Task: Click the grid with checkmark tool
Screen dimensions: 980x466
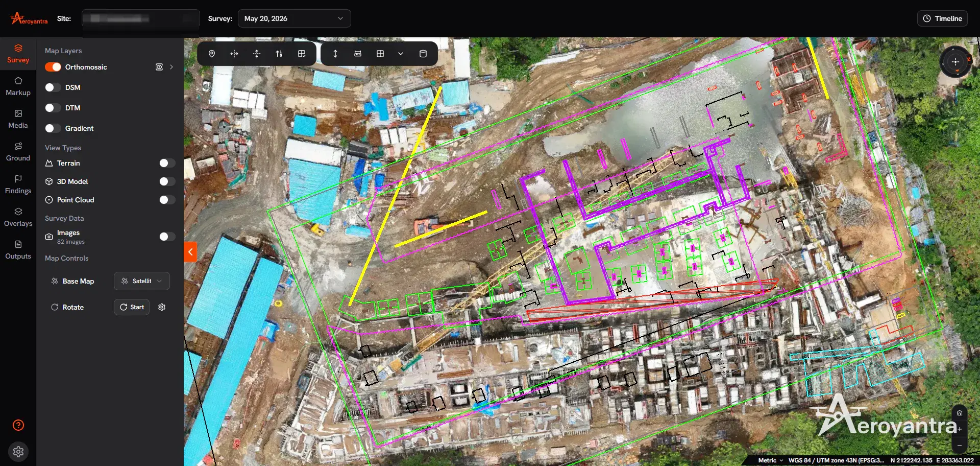Action: tap(302, 54)
